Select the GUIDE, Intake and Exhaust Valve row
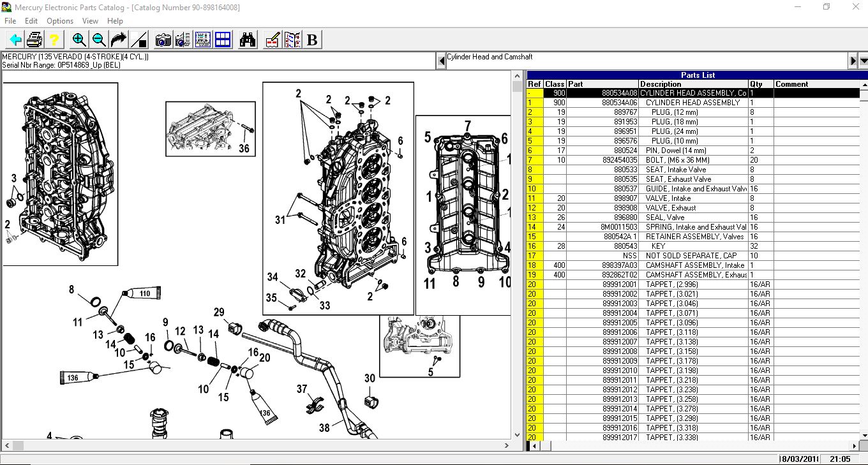The height and width of the screenshot is (465, 868). coord(693,189)
